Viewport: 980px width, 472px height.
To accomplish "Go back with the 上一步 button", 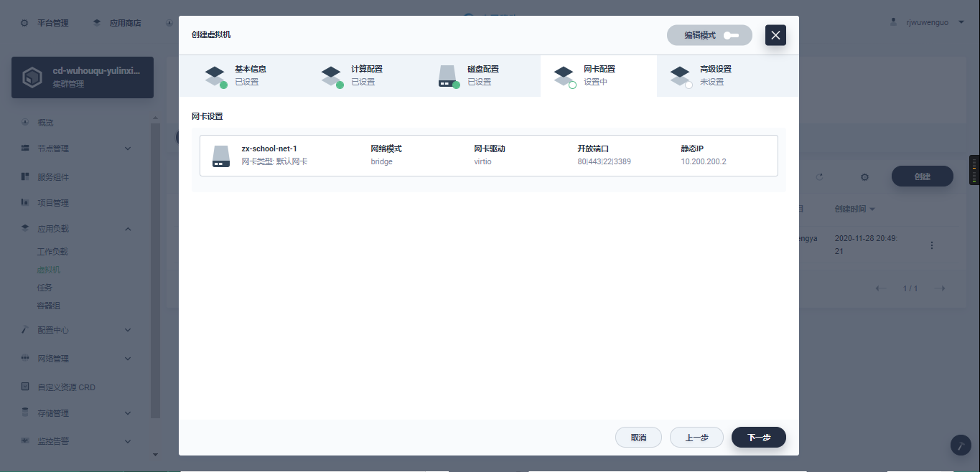I will [696, 438].
